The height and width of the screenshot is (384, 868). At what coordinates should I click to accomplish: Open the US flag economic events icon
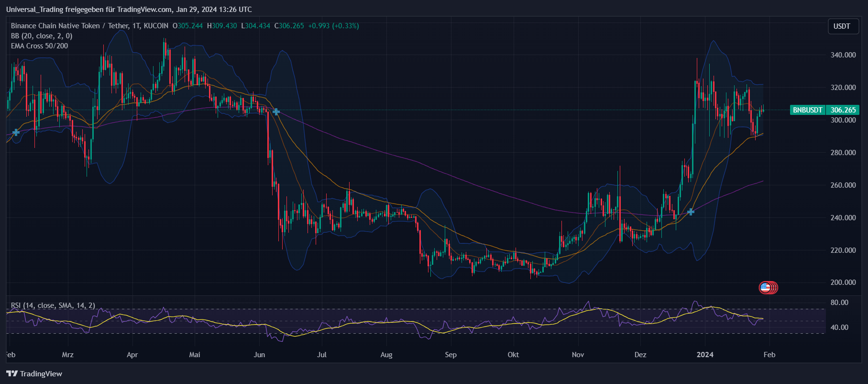click(765, 288)
